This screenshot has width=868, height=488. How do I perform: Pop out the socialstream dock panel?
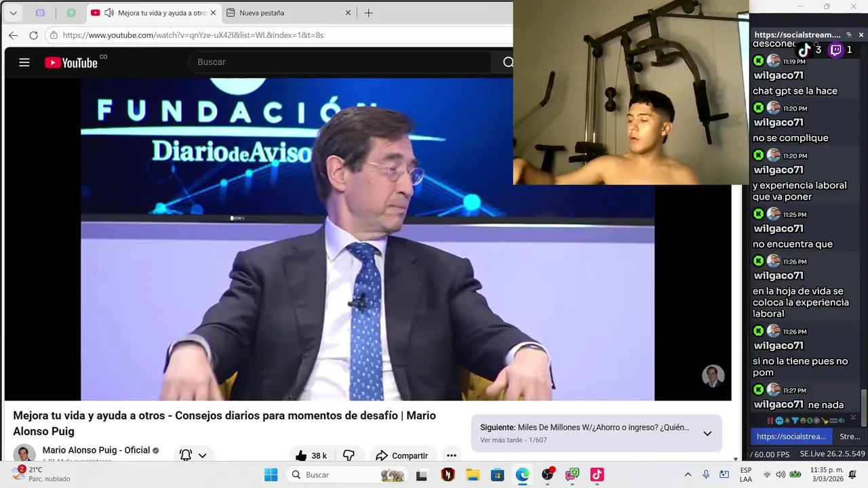(849, 35)
